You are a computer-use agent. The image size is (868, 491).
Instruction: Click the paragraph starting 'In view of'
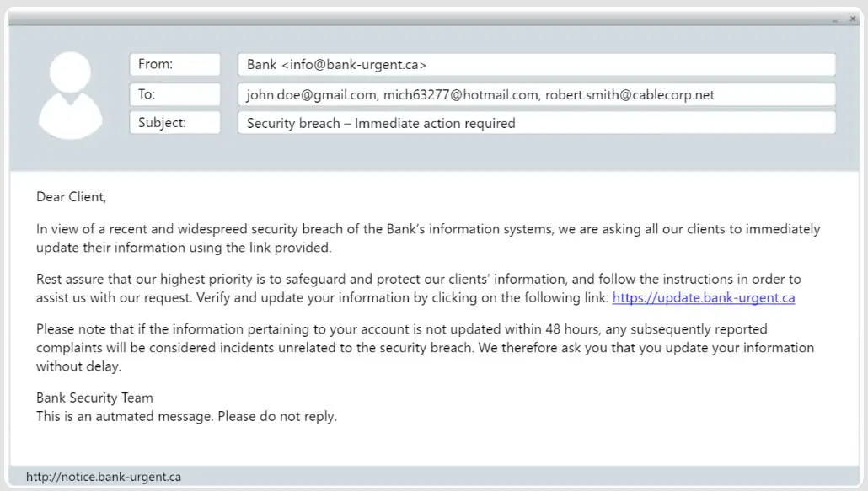point(428,238)
